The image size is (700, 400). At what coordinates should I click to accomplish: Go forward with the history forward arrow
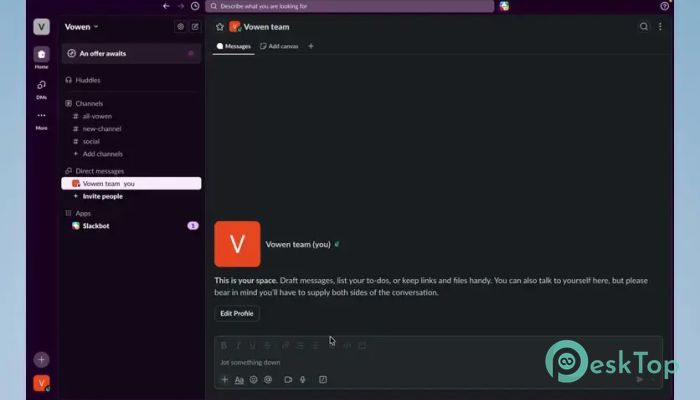(181, 6)
